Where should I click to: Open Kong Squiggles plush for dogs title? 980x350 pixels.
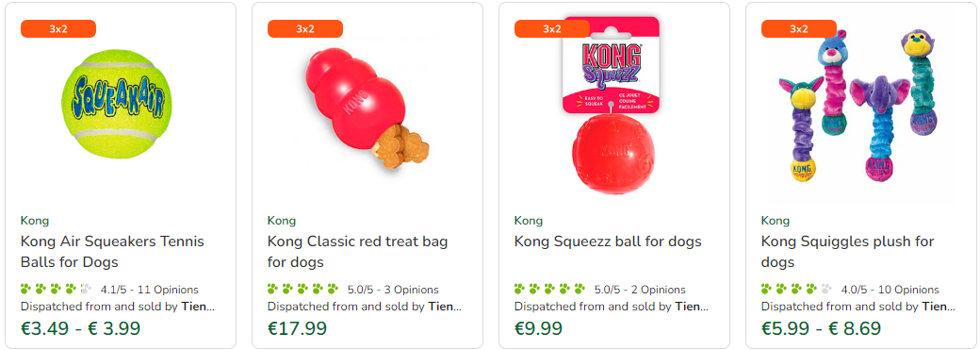[847, 252]
